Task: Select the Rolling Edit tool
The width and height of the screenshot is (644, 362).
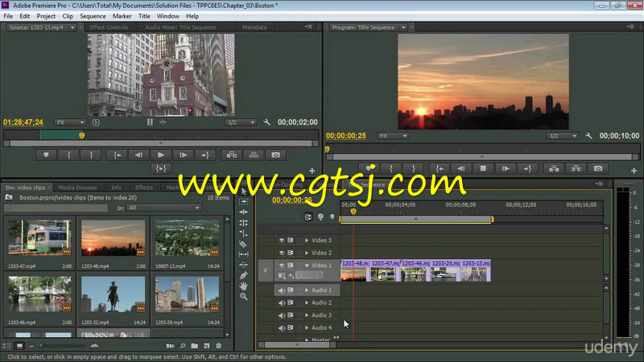Action: point(244,223)
